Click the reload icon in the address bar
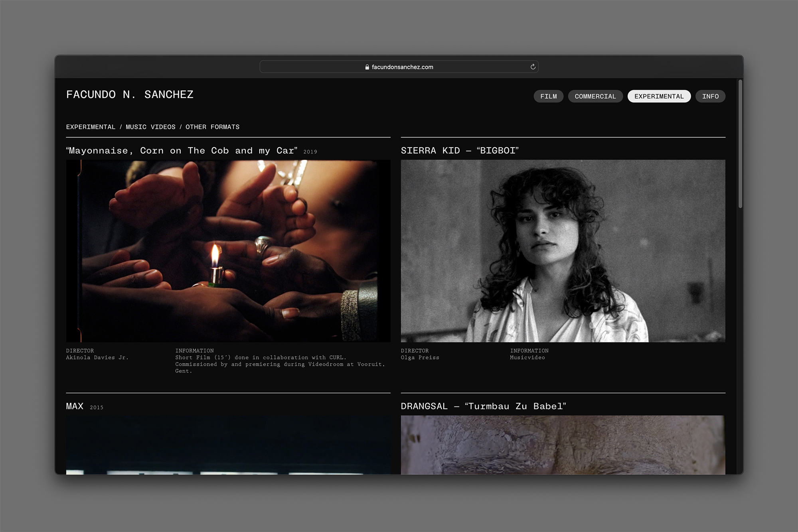 (533, 67)
